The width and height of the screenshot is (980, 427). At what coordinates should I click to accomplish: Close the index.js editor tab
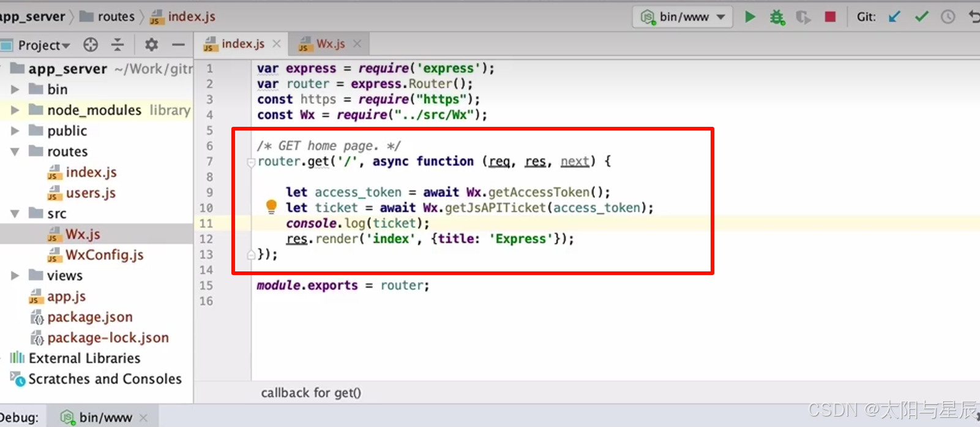277,43
